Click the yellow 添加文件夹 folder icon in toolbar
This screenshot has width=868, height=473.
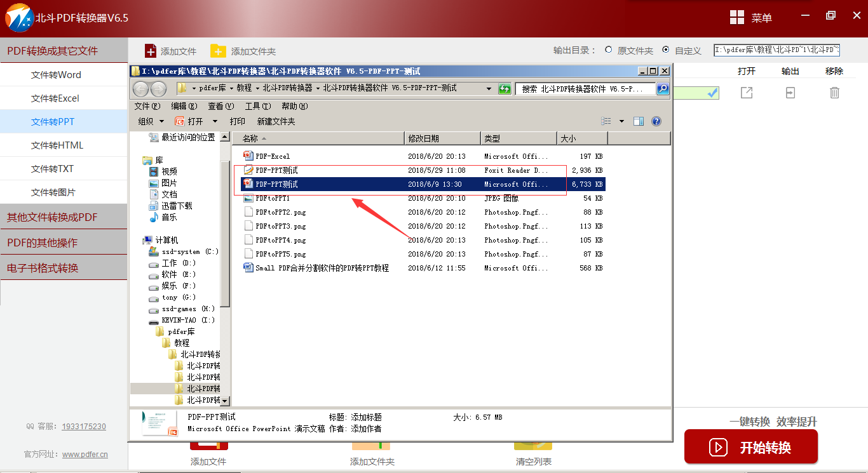(x=218, y=51)
